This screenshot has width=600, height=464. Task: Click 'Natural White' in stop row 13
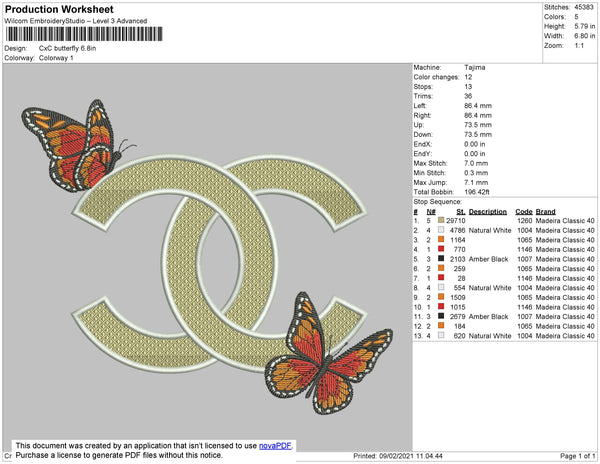point(490,335)
